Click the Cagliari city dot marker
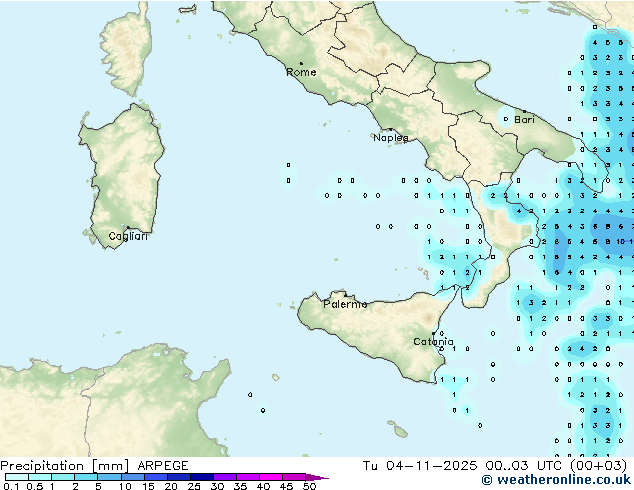The width and height of the screenshot is (634, 490). [x=128, y=228]
